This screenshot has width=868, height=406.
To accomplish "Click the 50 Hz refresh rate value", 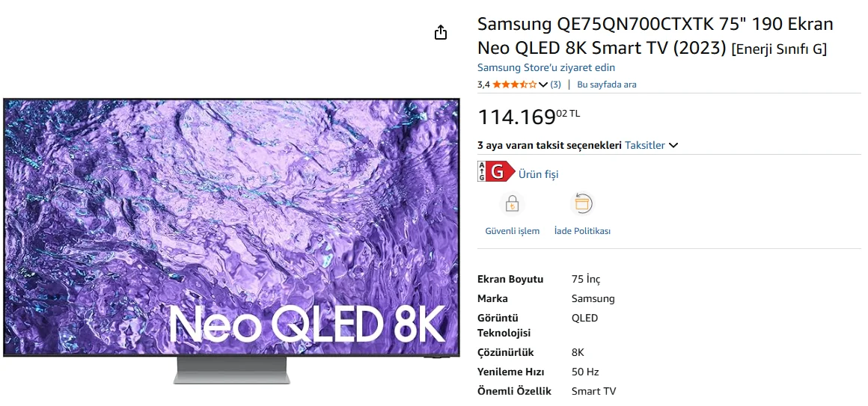I will 584,372.
